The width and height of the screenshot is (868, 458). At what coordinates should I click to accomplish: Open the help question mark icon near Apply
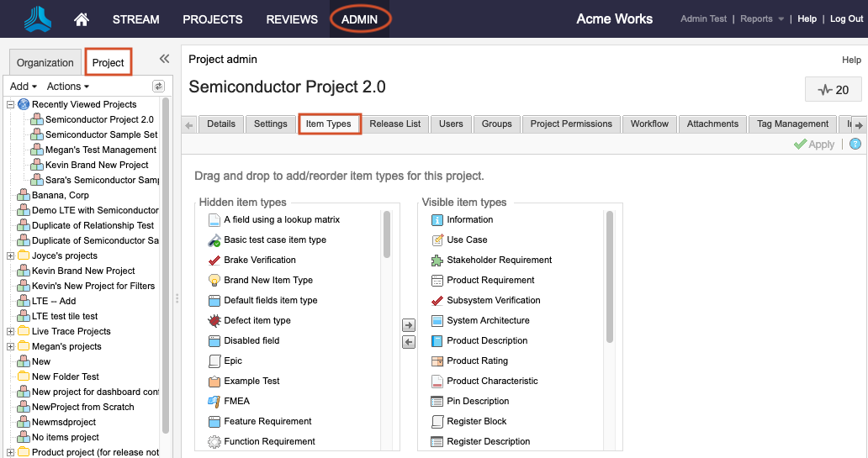[x=855, y=145]
